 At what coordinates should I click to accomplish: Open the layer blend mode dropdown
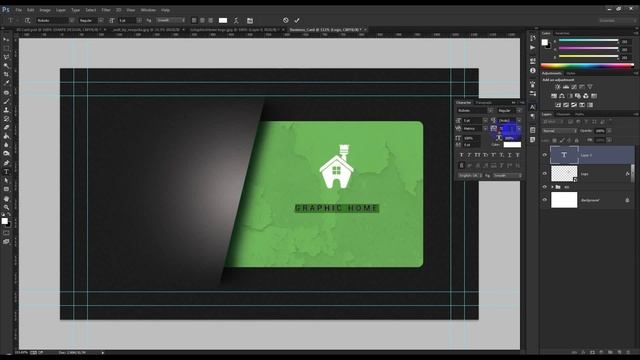(559, 131)
